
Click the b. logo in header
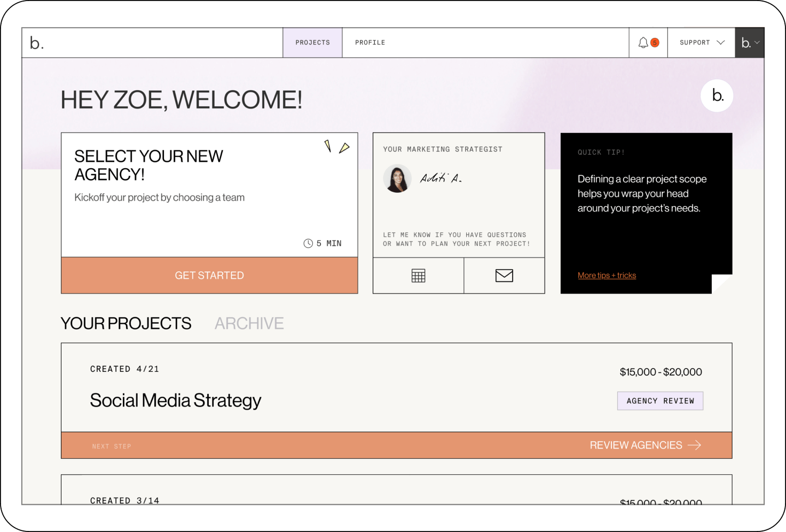(37, 43)
